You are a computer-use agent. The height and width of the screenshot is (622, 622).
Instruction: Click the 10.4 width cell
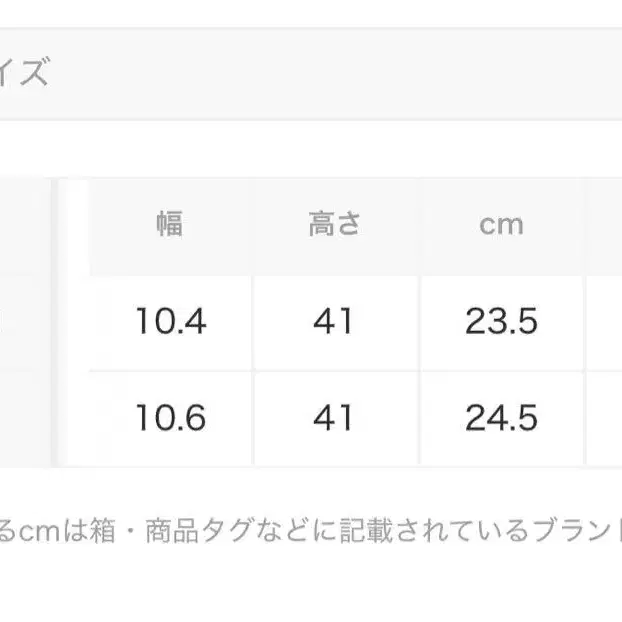170,321
